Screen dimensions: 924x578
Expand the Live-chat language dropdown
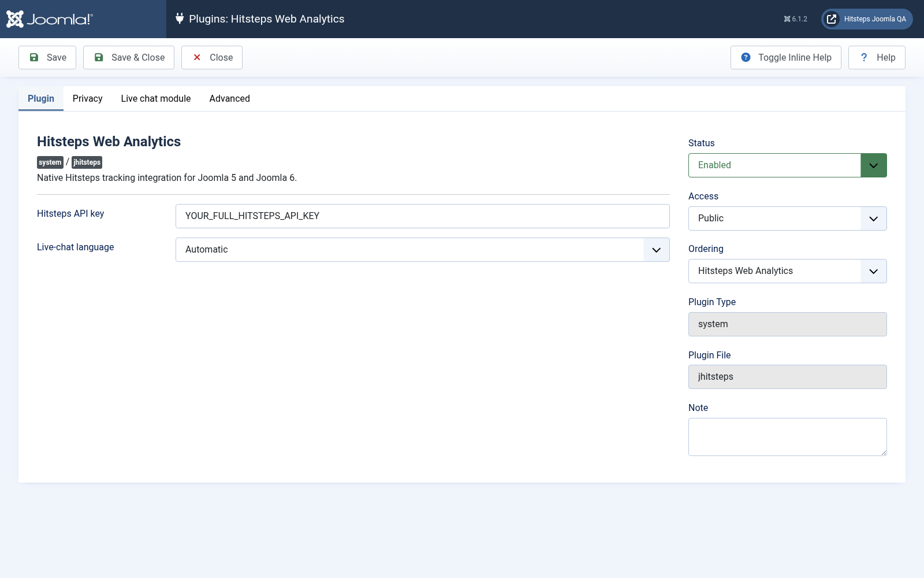click(423, 250)
